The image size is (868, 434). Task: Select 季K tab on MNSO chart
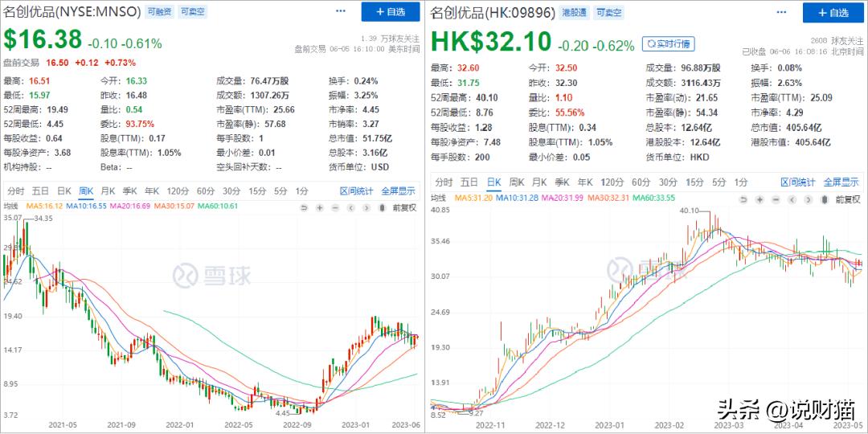pos(129,191)
